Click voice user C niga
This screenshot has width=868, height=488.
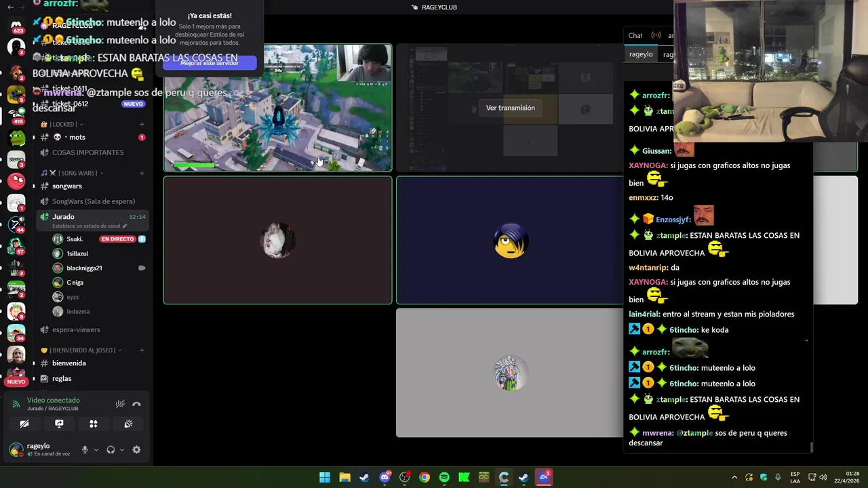pos(98,283)
